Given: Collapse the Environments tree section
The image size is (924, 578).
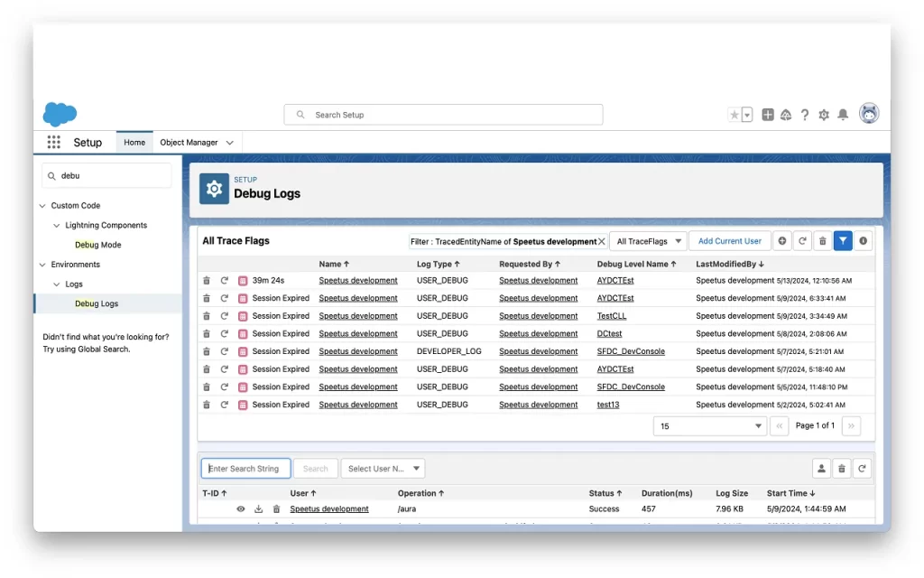Looking at the screenshot, I should [42, 265].
